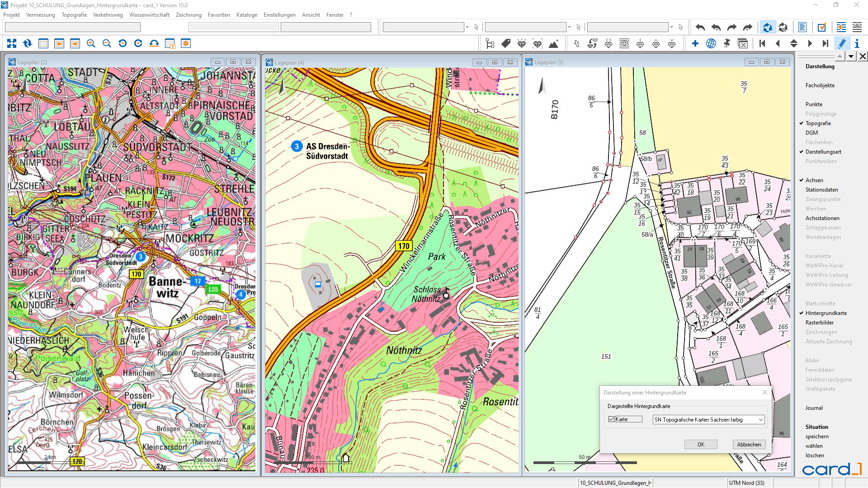Toggle DGM display in side panel

coord(811,133)
